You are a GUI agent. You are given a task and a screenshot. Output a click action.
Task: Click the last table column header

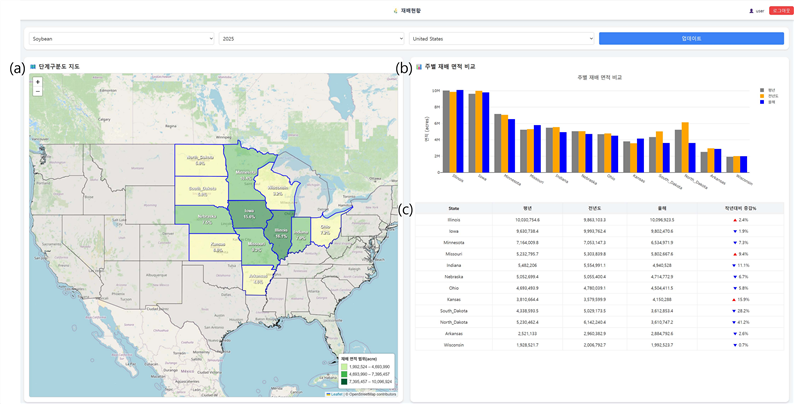(x=740, y=208)
